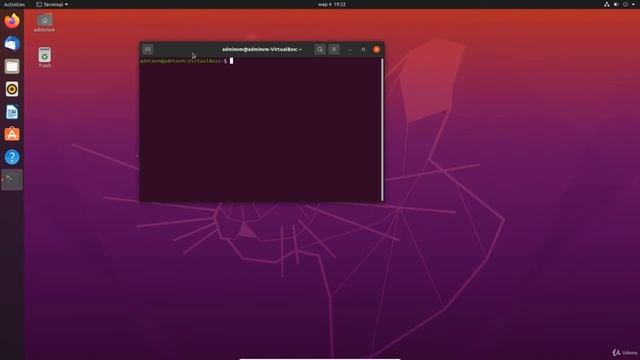Open the clock and calendar panel
This screenshot has height=360, width=640.
[x=332, y=4]
